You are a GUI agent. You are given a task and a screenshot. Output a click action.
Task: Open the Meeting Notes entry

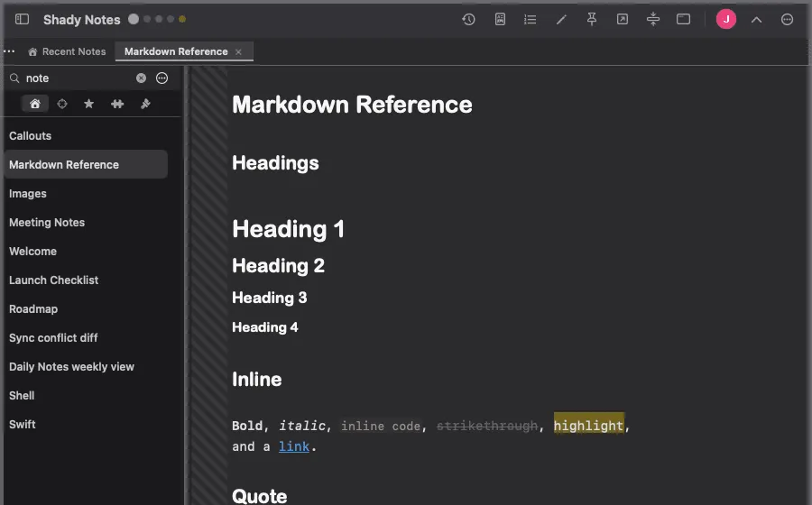pos(86,223)
